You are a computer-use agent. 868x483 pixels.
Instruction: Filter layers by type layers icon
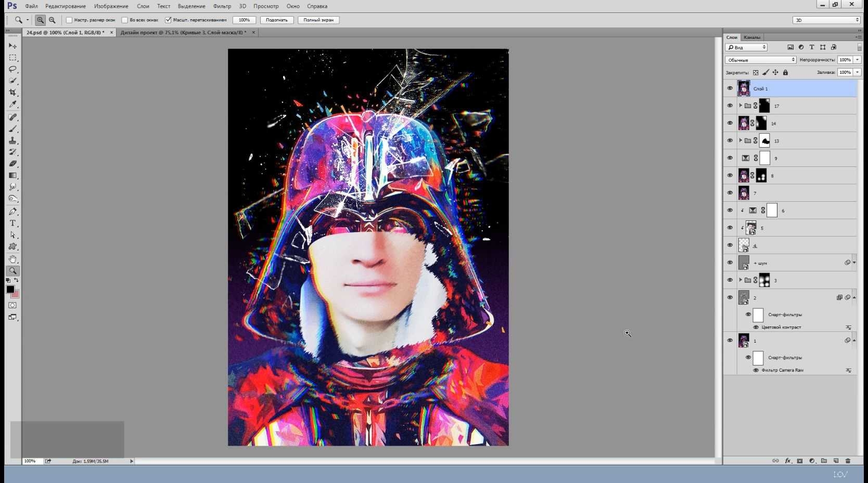pyautogui.click(x=812, y=47)
